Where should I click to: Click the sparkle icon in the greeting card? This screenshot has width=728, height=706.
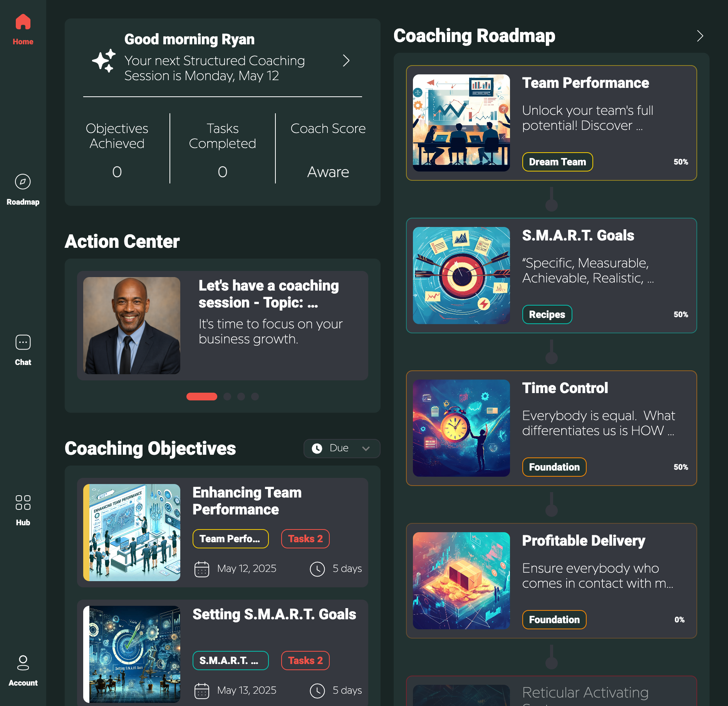(x=104, y=60)
